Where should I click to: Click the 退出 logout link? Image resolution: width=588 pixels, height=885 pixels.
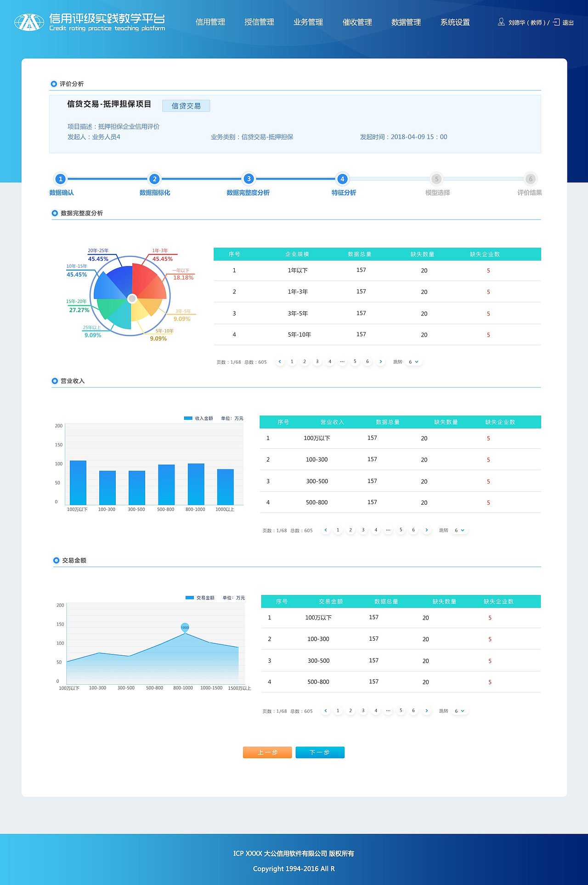tap(568, 23)
